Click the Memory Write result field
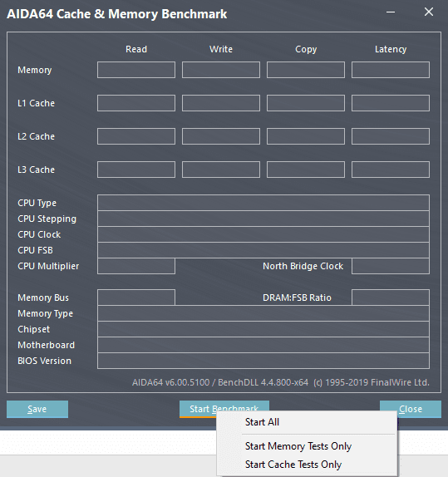This screenshot has height=477, width=448. (x=221, y=70)
